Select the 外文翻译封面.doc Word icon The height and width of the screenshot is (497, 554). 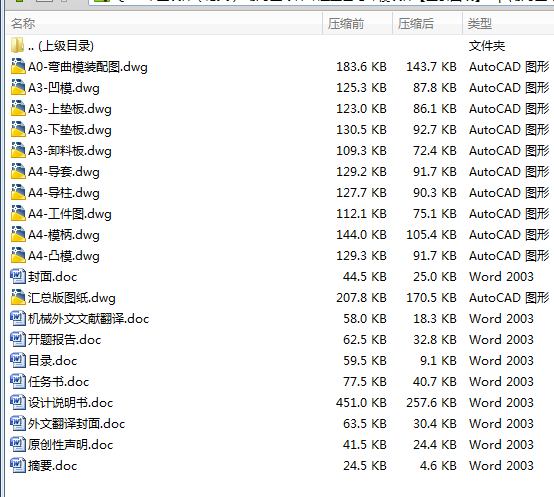18,424
